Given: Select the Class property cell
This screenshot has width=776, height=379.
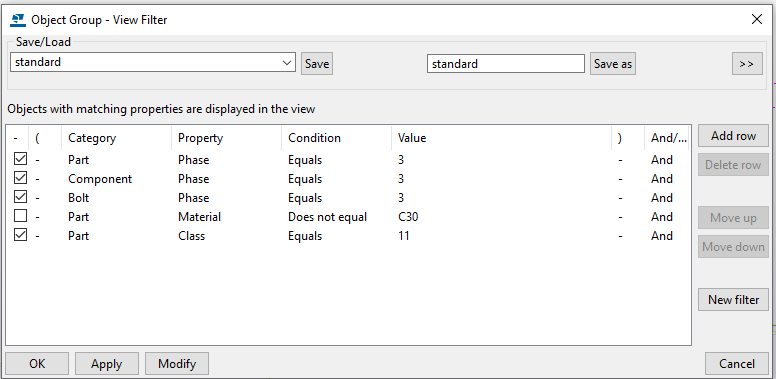Looking at the screenshot, I should (192, 236).
